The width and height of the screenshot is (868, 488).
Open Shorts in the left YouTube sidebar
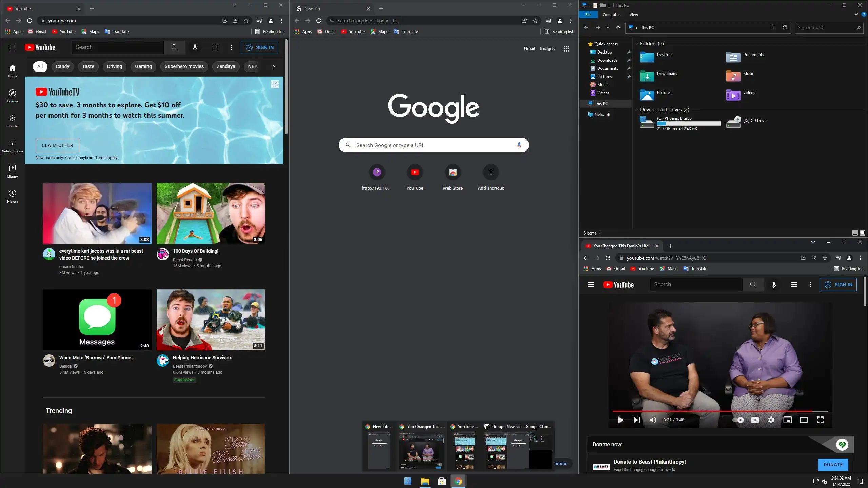13,121
